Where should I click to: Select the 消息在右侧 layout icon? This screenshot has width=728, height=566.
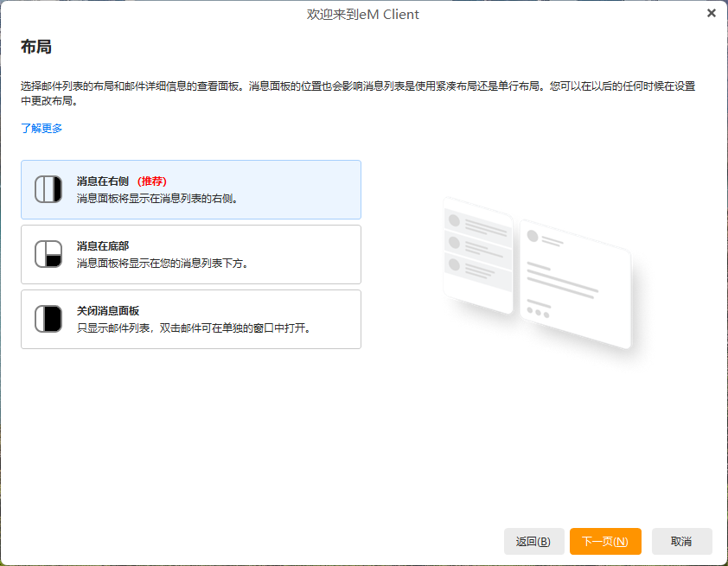48,189
